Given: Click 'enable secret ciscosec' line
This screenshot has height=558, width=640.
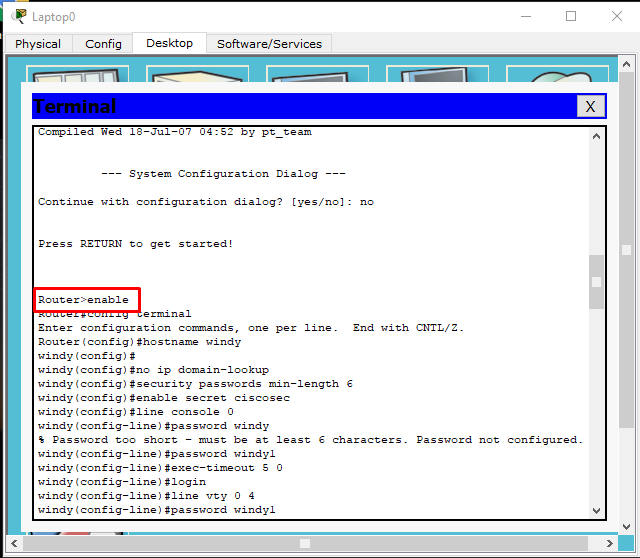Looking at the screenshot, I should pyautogui.click(x=164, y=398).
